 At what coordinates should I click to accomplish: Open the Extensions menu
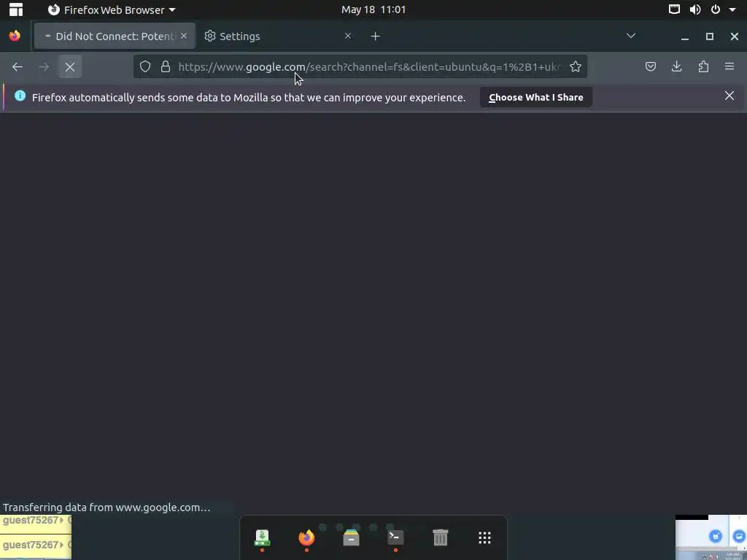(x=703, y=66)
